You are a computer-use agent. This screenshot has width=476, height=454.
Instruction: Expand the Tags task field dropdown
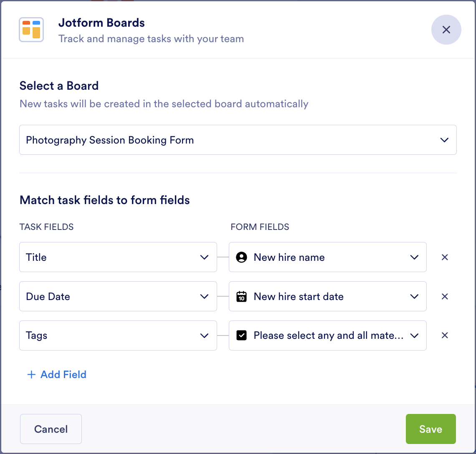pyautogui.click(x=118, y=335)
